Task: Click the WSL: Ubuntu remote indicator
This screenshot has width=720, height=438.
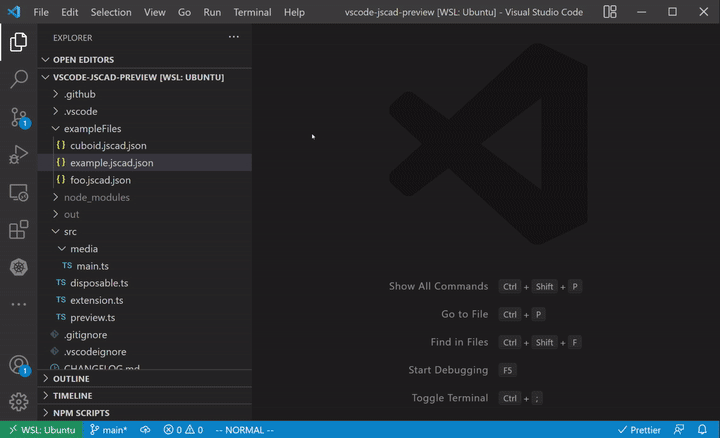Action: [x=42, y=430]
